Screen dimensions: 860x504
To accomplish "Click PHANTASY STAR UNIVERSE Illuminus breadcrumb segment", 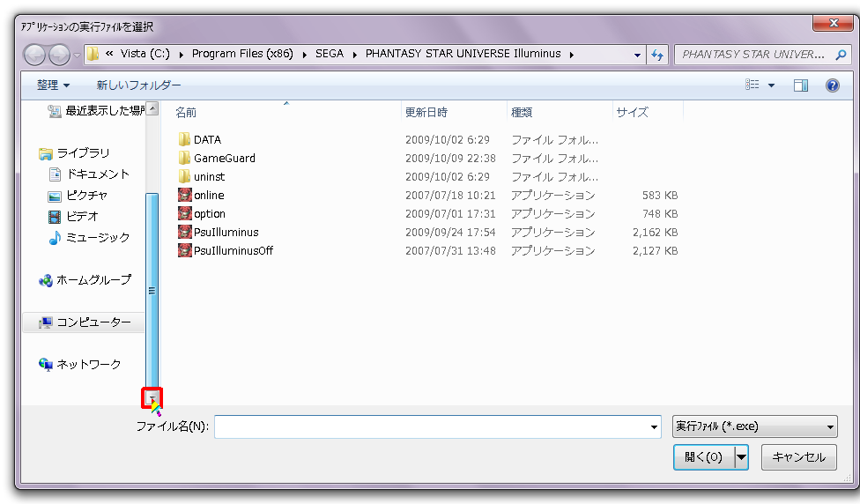I will (x=463, y=54).
